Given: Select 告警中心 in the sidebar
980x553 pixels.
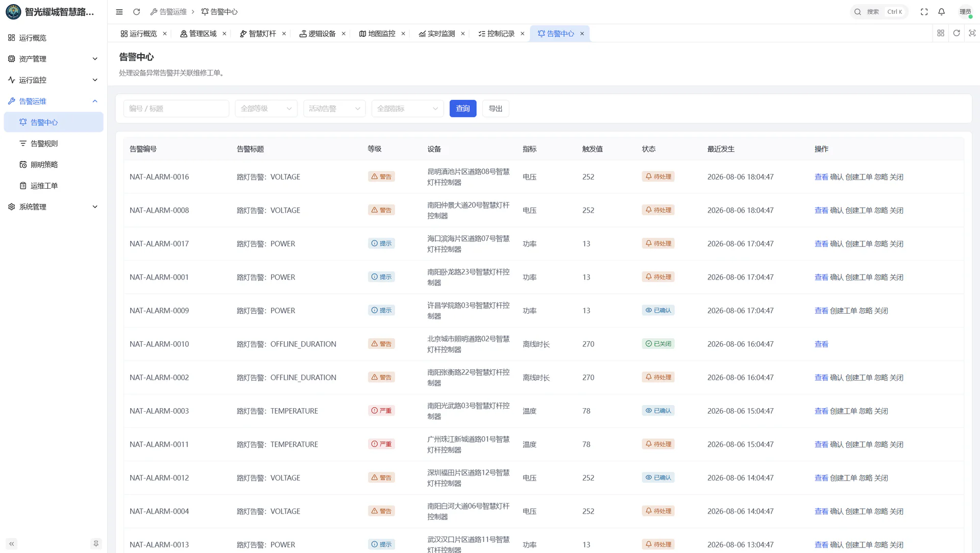Looking at the screenshot, I should click(x=54, y=122).
